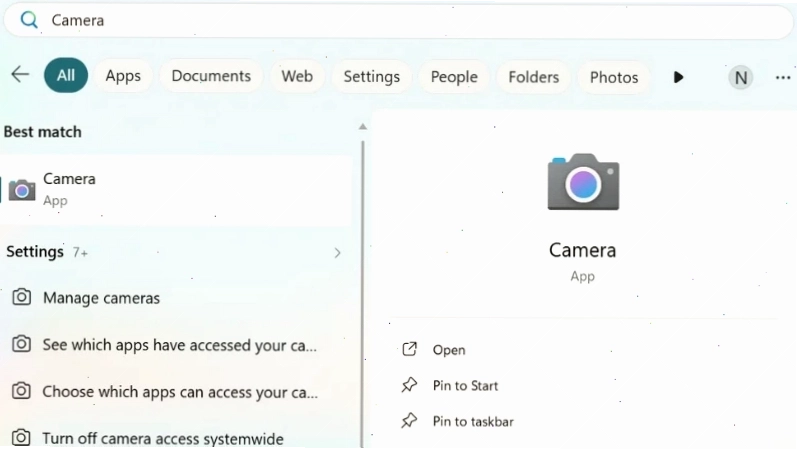Switch to the Settings filter tab
Screen dimensions: 797x450
coord(372,77)
